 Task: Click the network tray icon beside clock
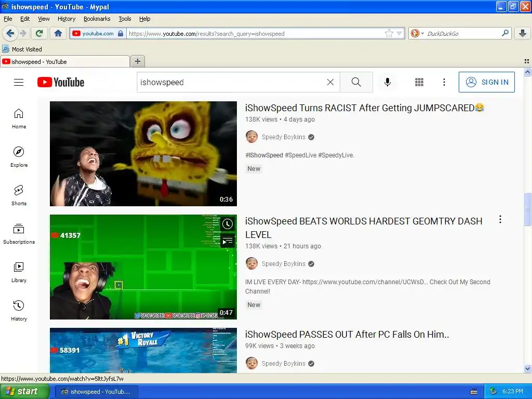click(x=493, y=392)
